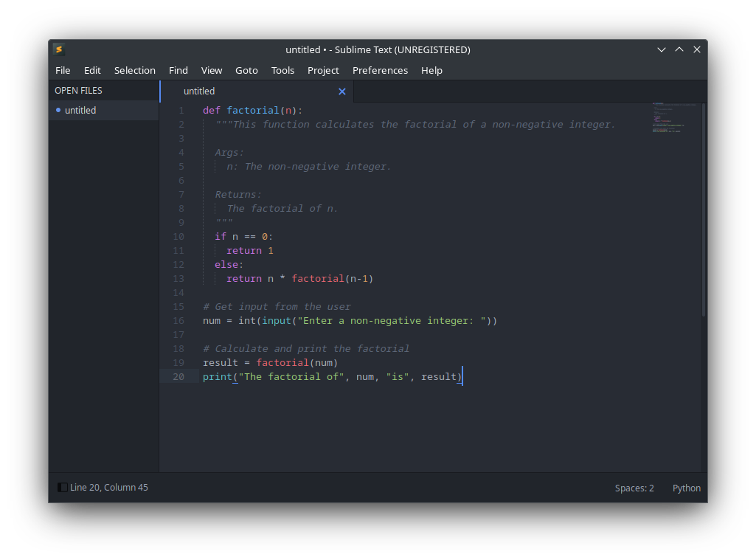Screen dimensions: 756x560
Task: Collapse the OPEN FILES section
Action: tap(78, 90)
